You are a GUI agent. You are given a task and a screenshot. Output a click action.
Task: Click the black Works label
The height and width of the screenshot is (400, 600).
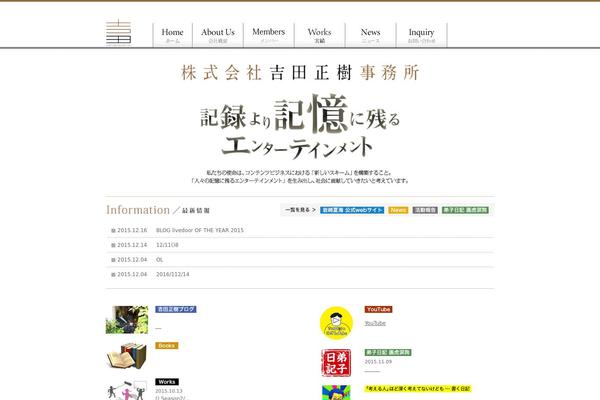(167, 382)
